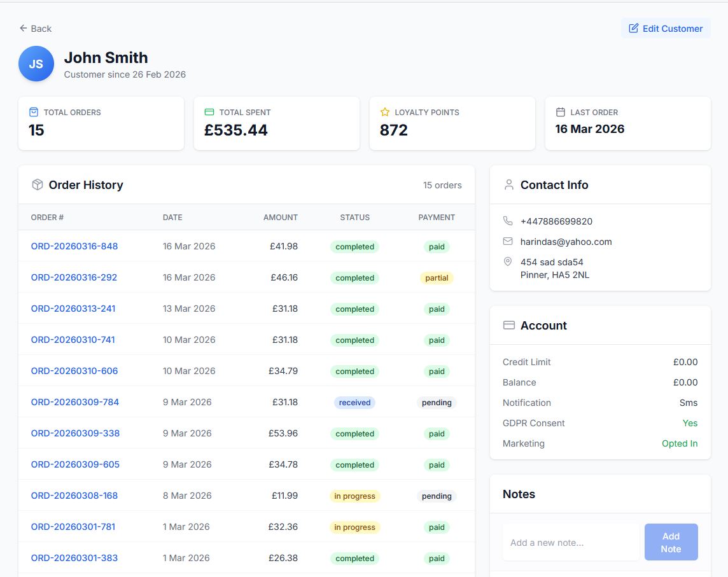Open order ORD-20260308-168

click(x=74, y=496)
